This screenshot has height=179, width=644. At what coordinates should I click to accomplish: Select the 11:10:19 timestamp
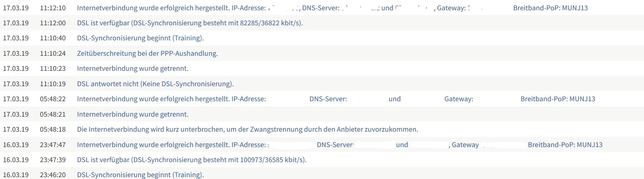coord(53,84)
